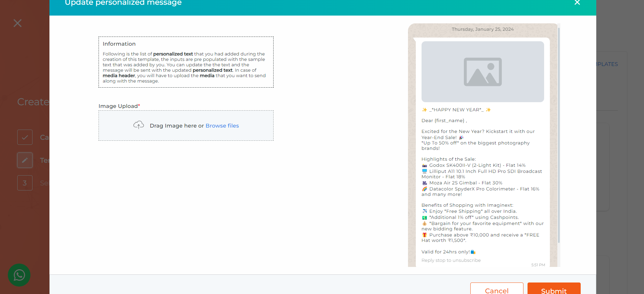Click the Submit button
Screen dimensions: 644x294
click(554, 288)
